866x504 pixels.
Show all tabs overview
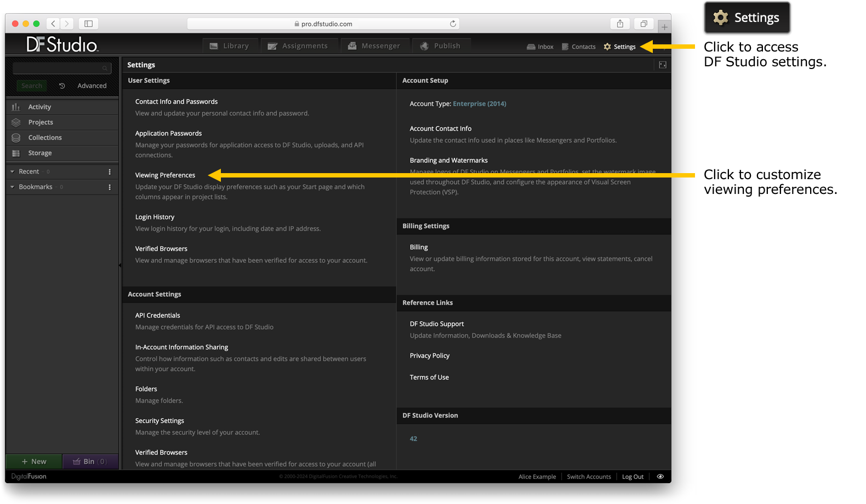(644, 24)
